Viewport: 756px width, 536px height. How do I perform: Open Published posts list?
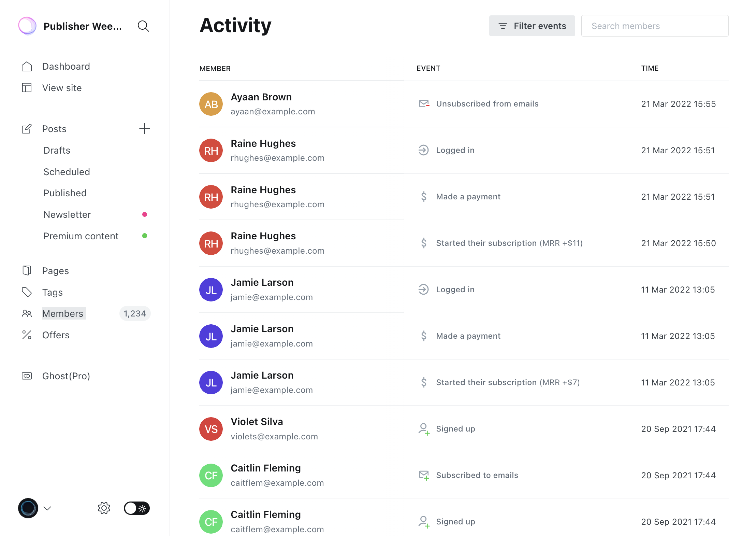pyautogui.click(x=65, y=193)
